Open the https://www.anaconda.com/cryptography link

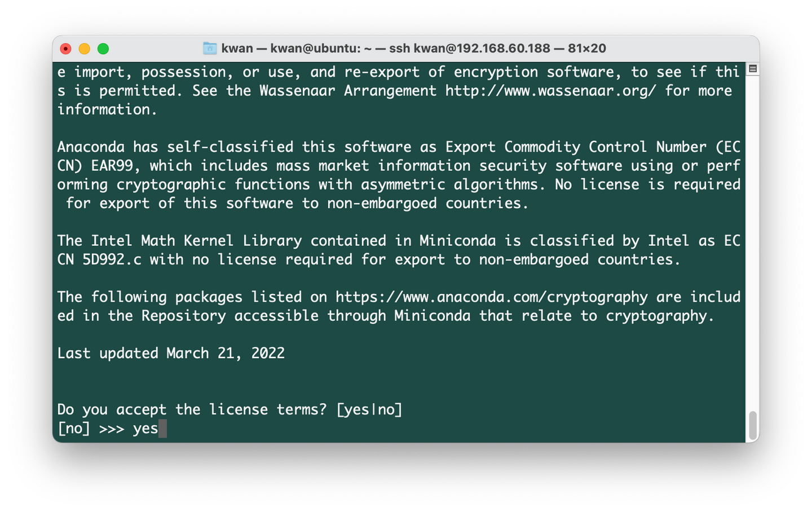491,297
